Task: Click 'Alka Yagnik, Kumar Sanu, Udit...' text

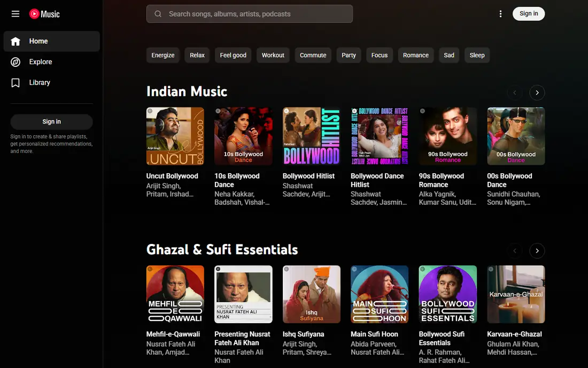Action: pyautogui.click(x=447, y=198)
